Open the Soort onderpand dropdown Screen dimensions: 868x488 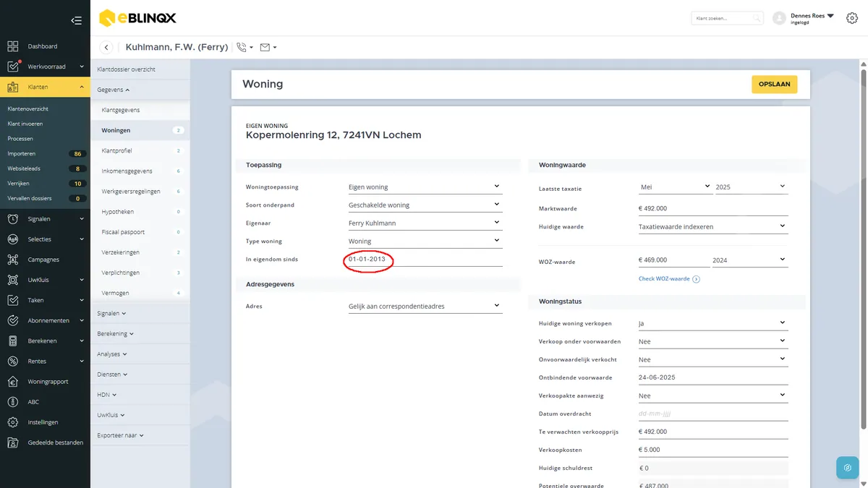point(425,205)
